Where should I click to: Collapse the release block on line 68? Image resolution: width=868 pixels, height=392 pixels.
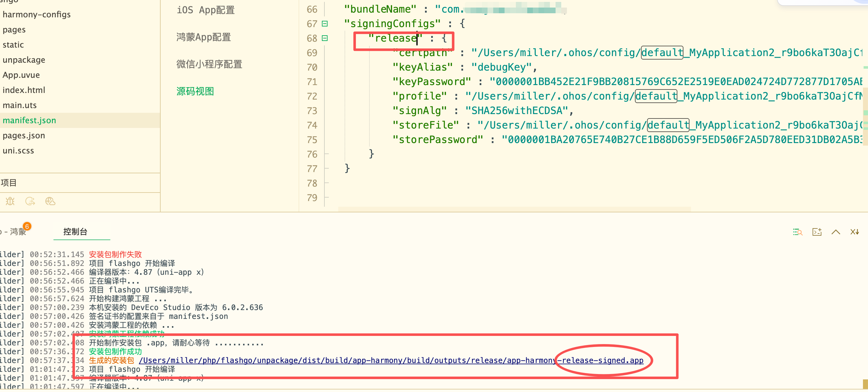324,38
